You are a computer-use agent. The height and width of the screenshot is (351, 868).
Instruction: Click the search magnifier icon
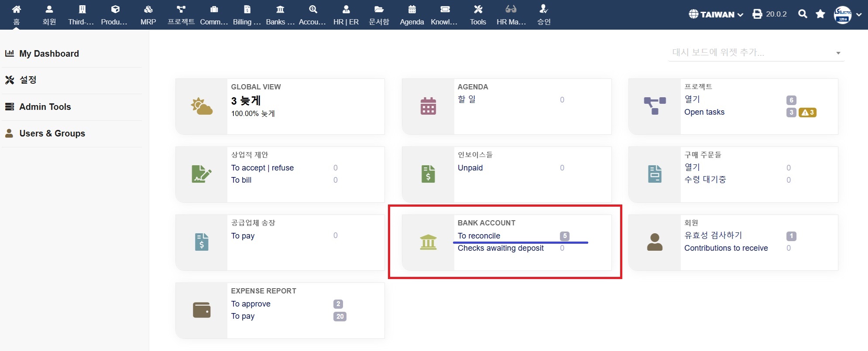point(802,14)
